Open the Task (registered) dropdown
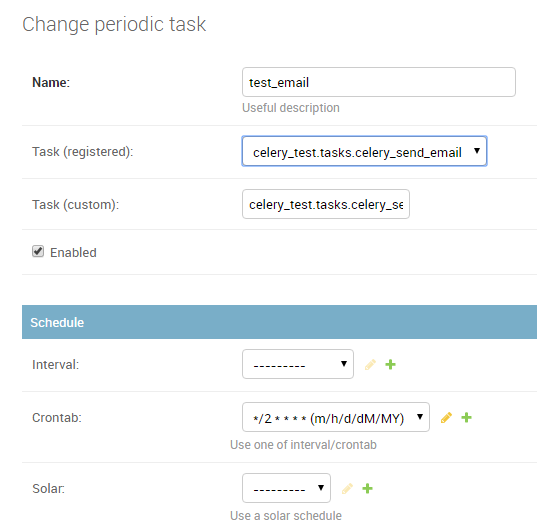Image resolution: width=537 pixels, height=527 pixels. 364,151
